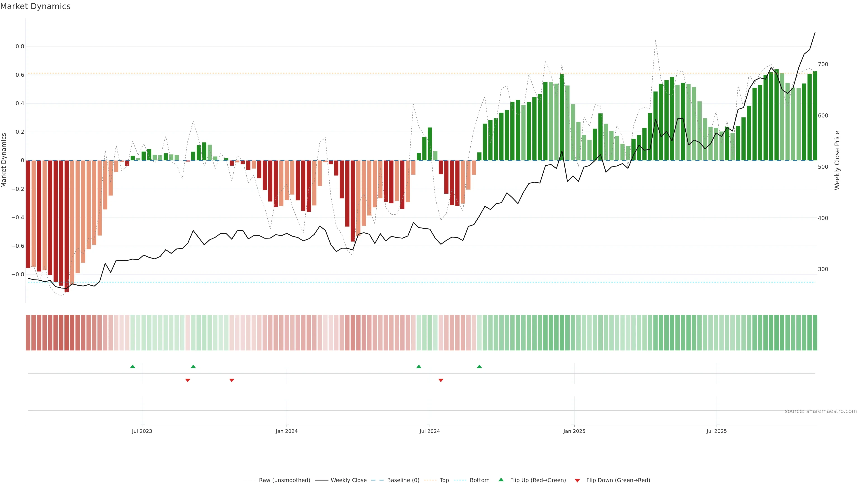The image size is (868, 488).
Task: Click green Flip Up marker just before Jul 2024
Action: click(x=419, y=366)
